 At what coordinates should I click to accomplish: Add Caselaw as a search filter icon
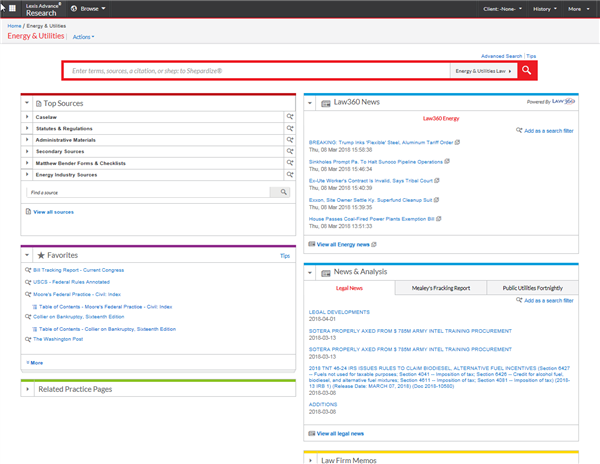[290, 117]
